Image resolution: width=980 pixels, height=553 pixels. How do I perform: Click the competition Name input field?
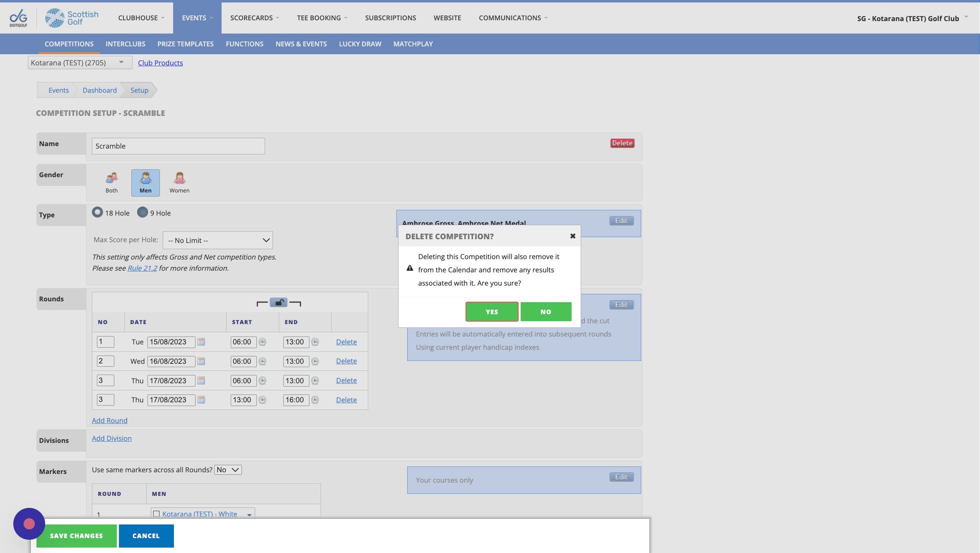[178, 146]
